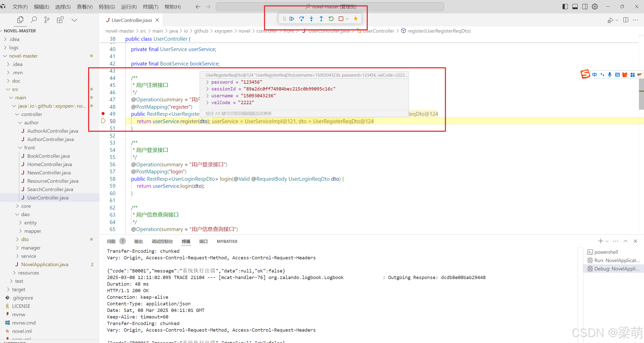Open the Search view in activity bar
644x343 pixels.
pos(34,20)
